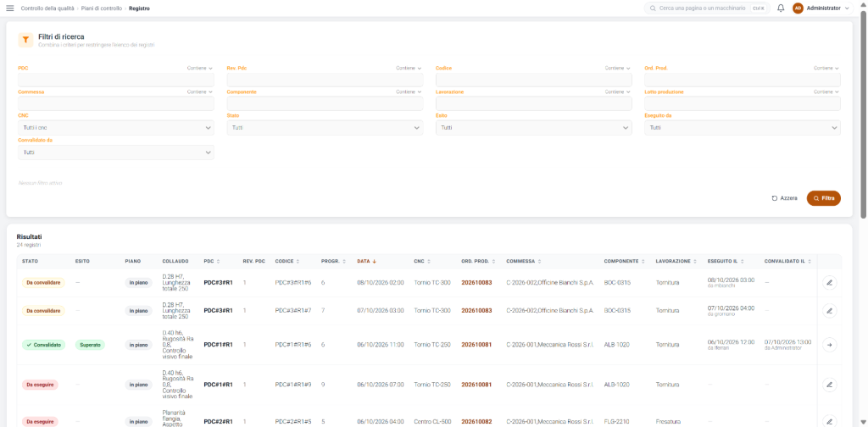868x427 pixels.
Task: Click into the Codice filter field
Action: (534, 80)
